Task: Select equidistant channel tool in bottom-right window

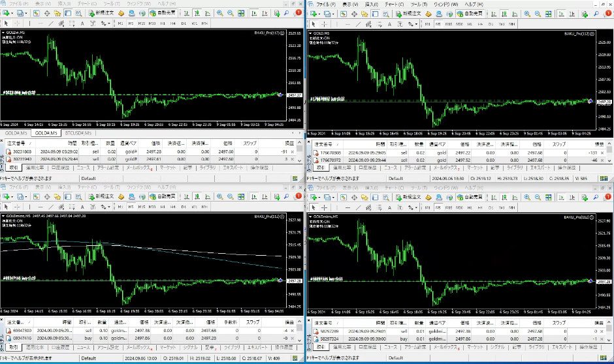Action: pyautogui.click(x=368, y=207)
